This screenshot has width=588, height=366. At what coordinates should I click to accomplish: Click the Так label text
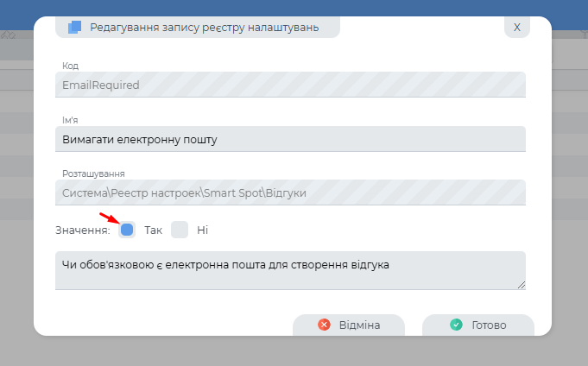153,230
